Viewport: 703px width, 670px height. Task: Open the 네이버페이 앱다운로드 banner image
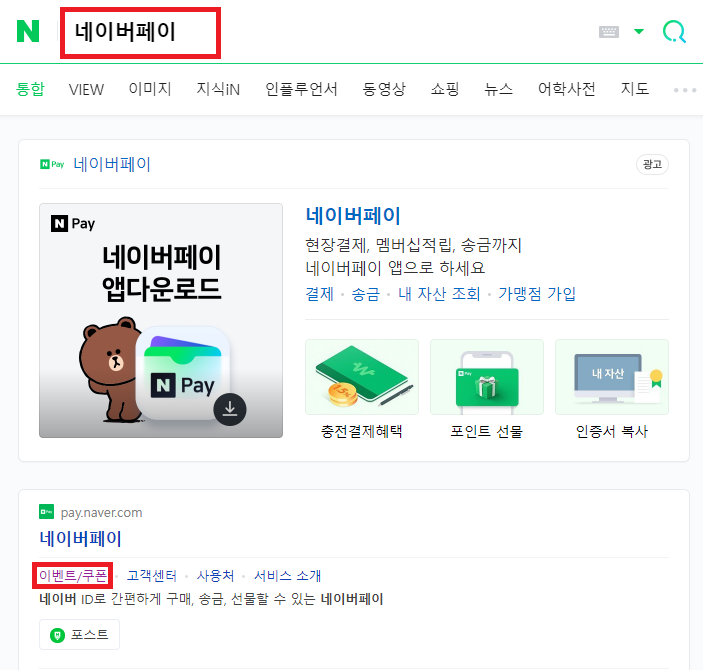tap(161, 320)
